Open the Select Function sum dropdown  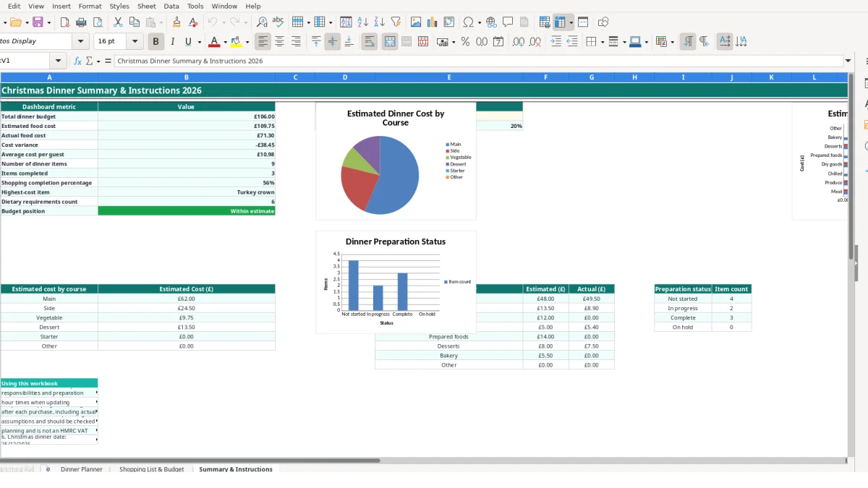tap(98, 61)
